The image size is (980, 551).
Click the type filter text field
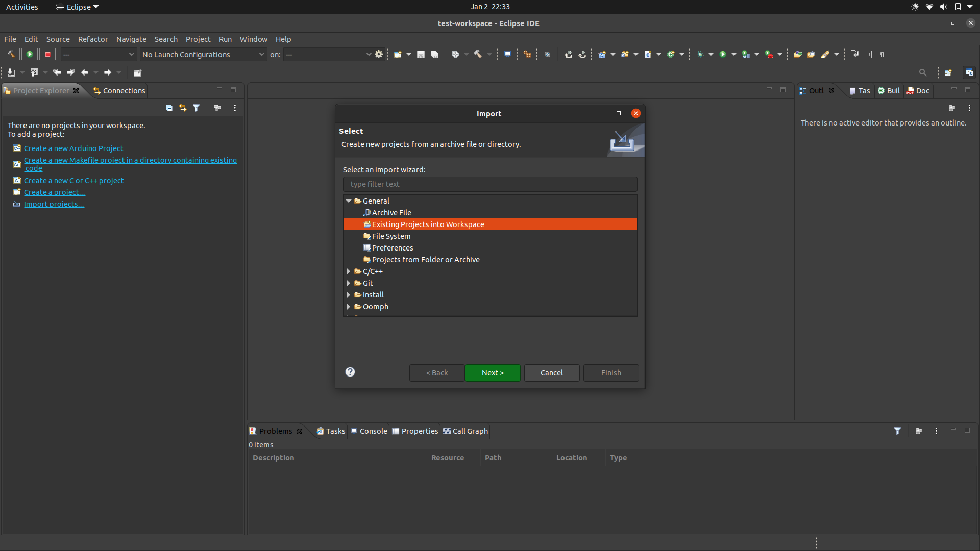pos(489,184)
